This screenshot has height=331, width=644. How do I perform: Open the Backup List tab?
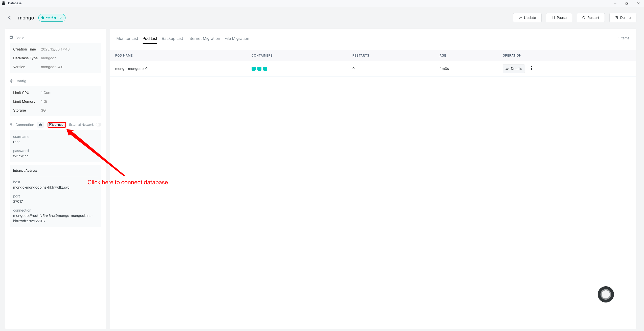coord(172,38)
